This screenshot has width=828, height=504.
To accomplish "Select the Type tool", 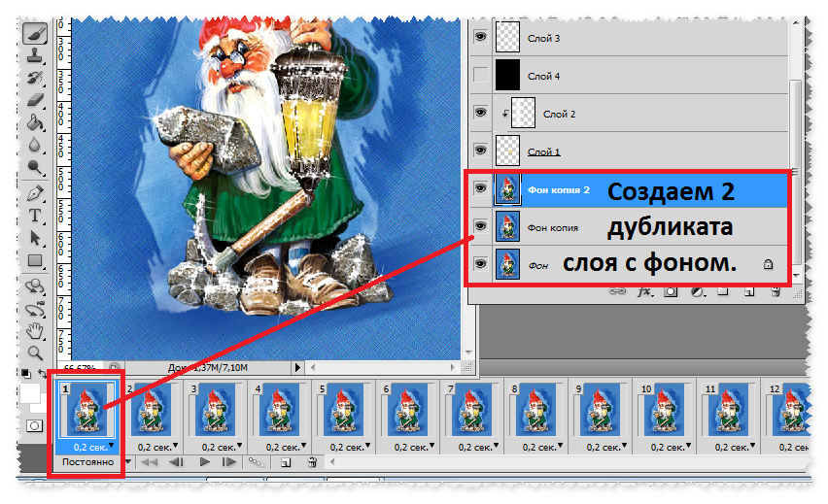I will pos(35,216).
